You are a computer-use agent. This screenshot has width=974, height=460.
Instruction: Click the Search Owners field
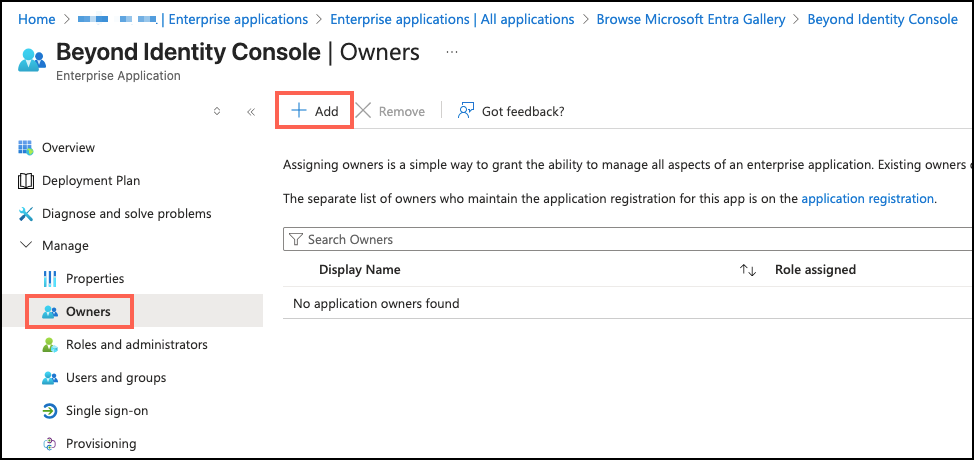[628, 239]
